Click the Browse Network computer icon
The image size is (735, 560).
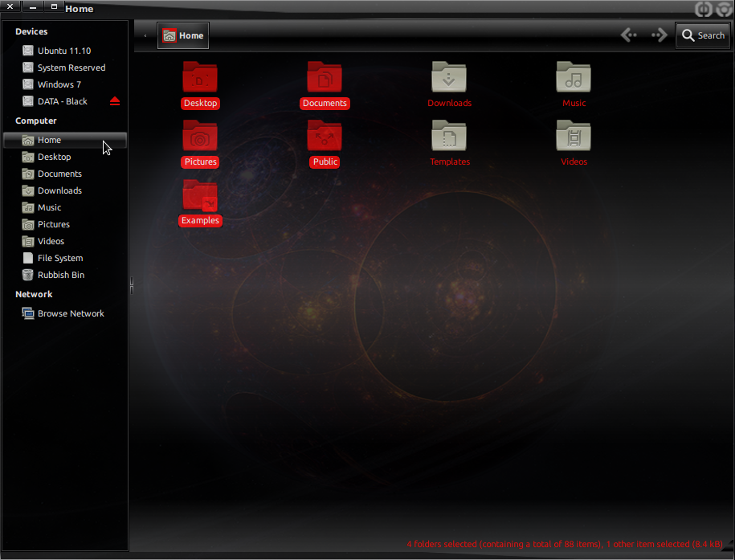tap(28, 313)
